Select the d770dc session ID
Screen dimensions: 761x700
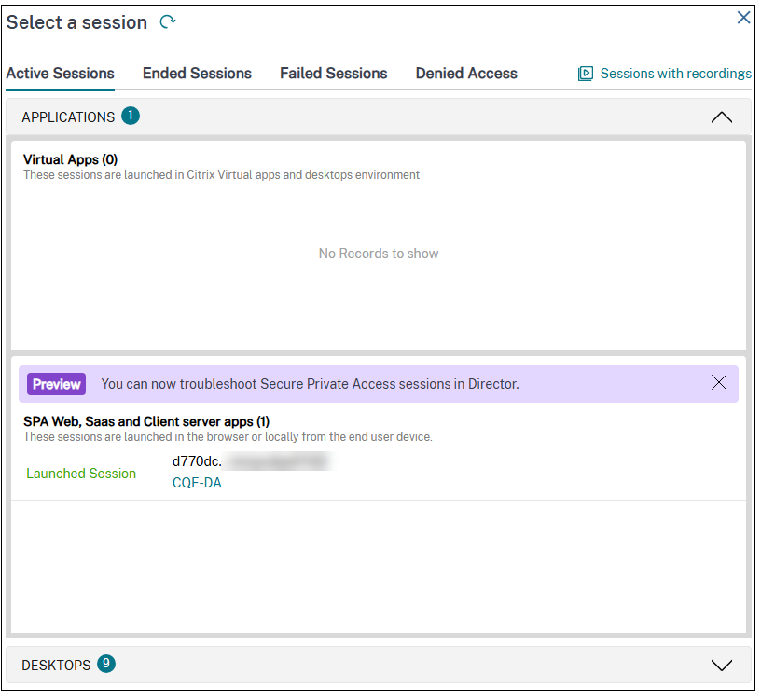(197, 461)
